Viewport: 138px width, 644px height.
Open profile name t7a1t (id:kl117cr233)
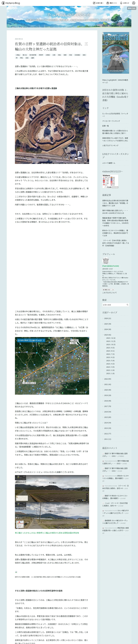pos(110,266)
